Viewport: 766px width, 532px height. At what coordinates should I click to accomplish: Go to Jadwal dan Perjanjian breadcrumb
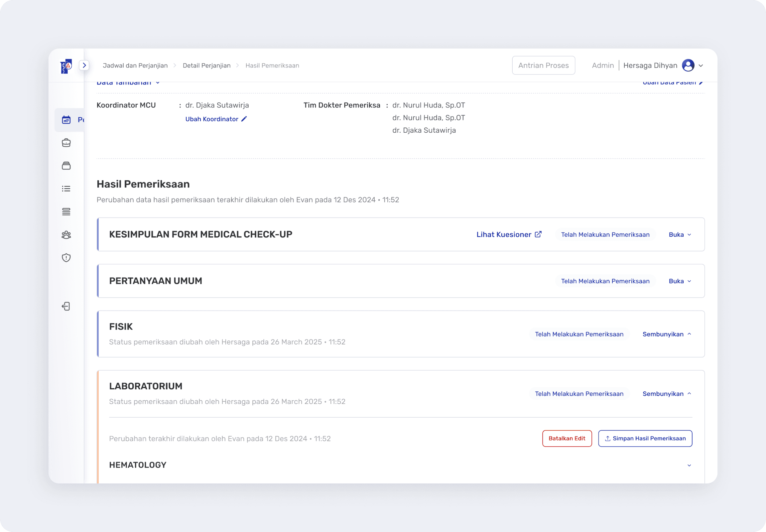click(x=135, y=65)
